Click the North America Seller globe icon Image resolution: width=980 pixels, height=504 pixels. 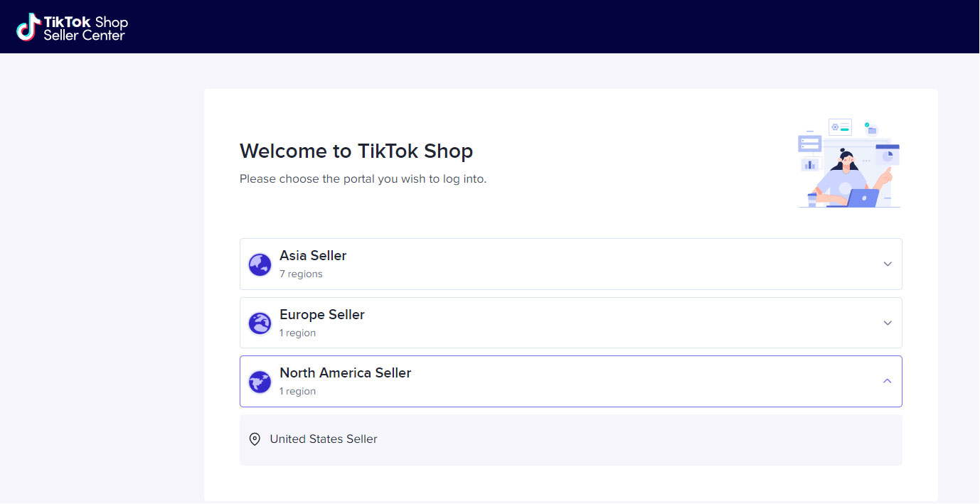pyautogui.click(x=260, y=382)
